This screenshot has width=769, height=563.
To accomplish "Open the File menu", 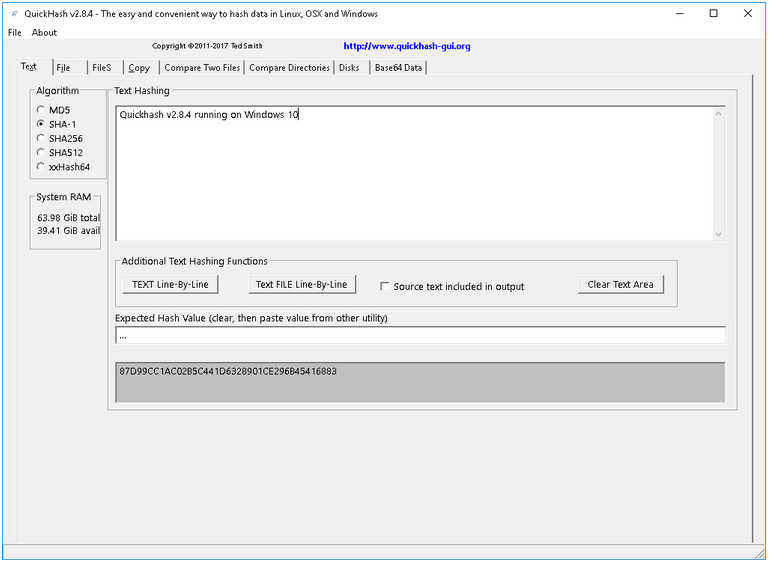I will (x=15, y=32).
